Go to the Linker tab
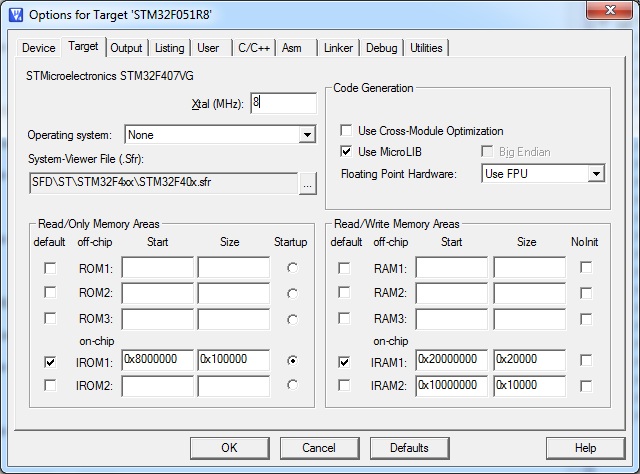Screen dimensions: 640x474 pyautogui.click(x=338, y=48)
